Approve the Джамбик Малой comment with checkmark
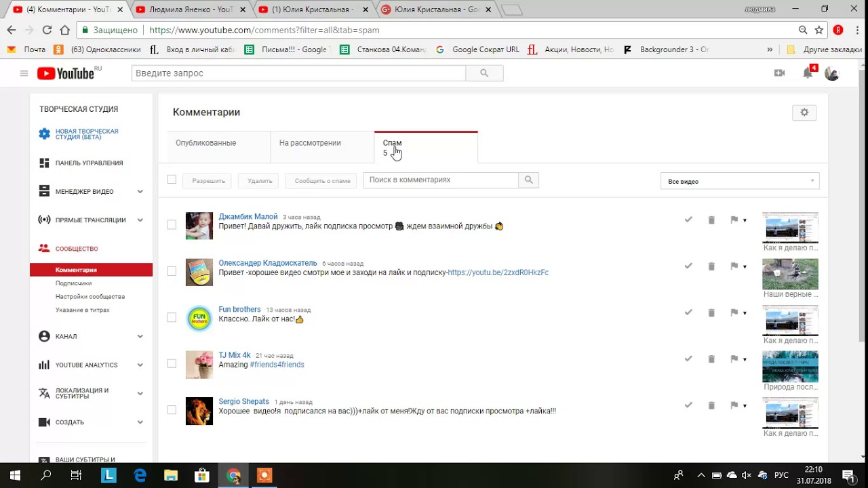 point(688,220)
